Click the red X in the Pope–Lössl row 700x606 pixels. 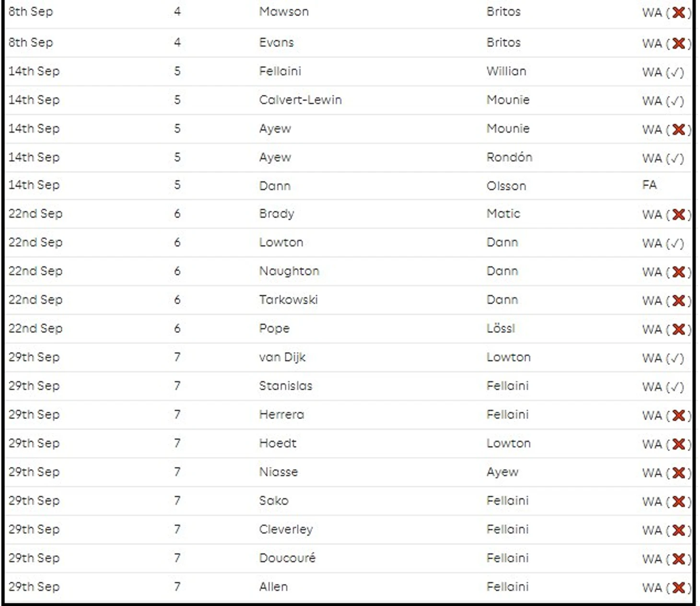click(678, 329)
